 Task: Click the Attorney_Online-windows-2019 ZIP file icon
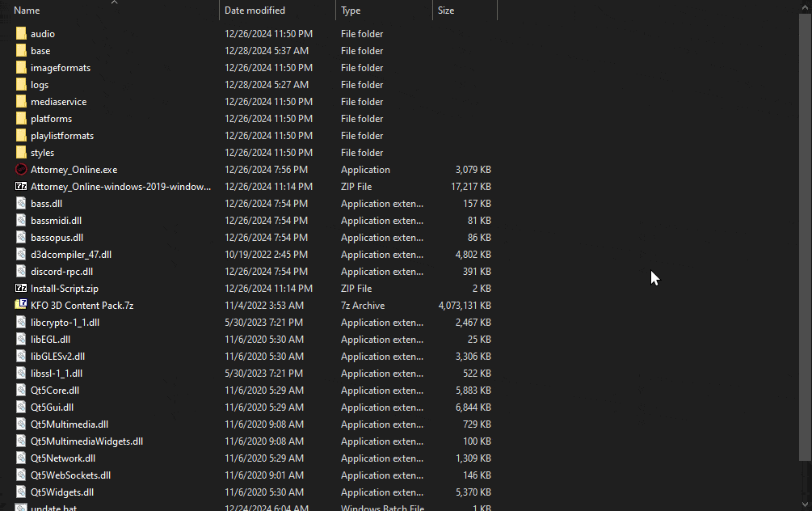(21, 187)
